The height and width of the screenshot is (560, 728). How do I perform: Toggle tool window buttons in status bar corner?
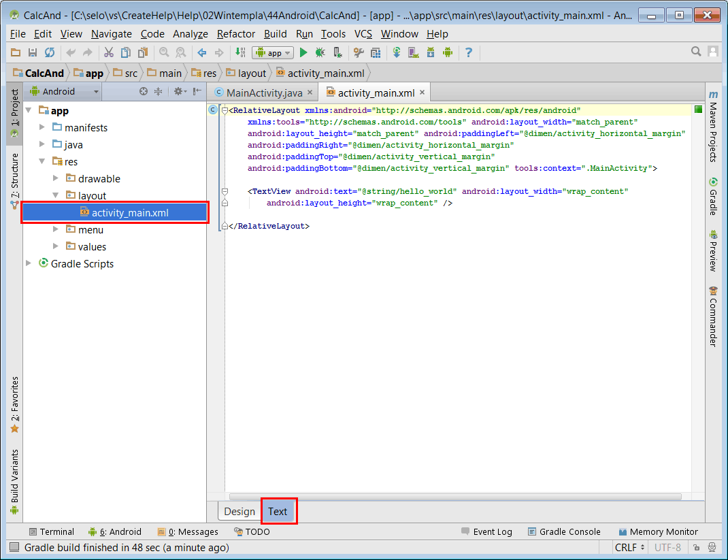14,548
